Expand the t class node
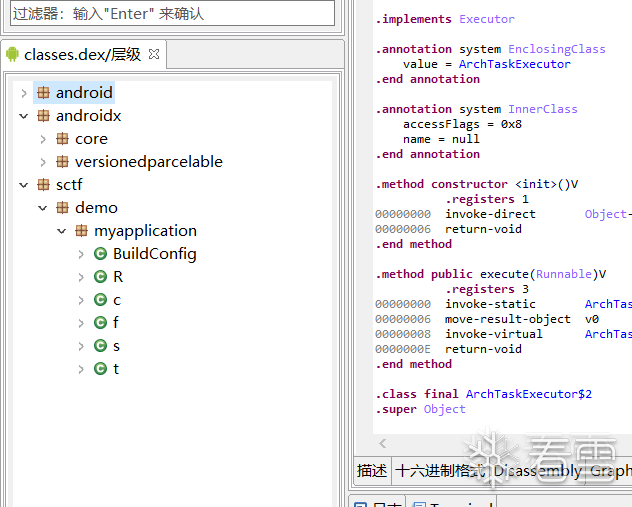Viewport: 632px width, 507px height. point(81,369)
